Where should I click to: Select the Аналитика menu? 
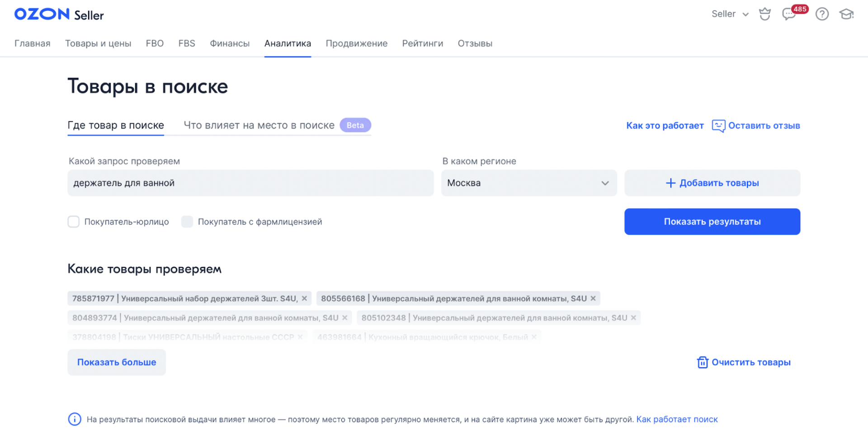288,43
